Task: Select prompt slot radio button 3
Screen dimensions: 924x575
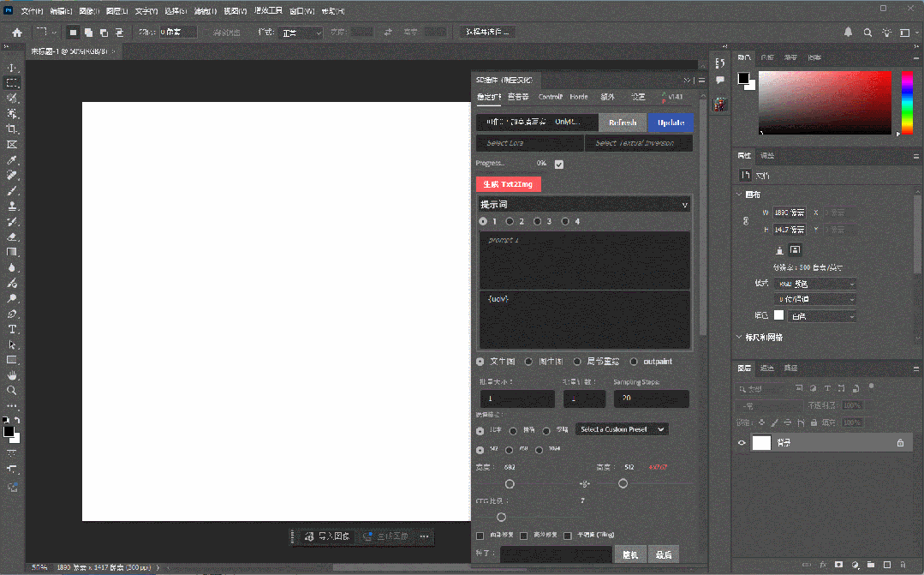Action: tap(538, 221)
